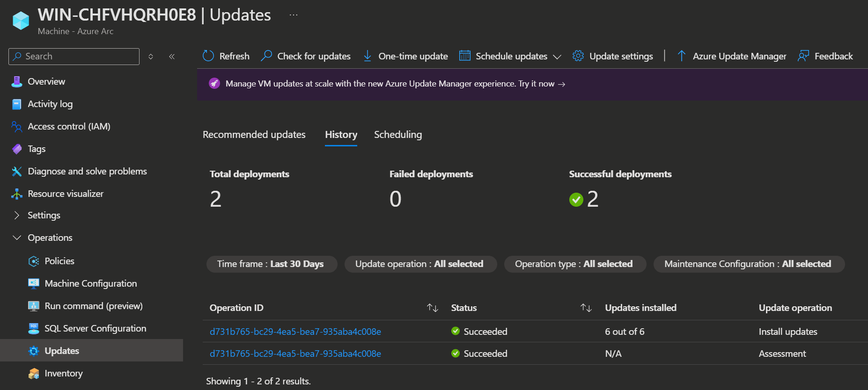Click 'Showing 1 - 2 of 2 results' text
Image resolution: width=868 pixels, height=390 pixels.
pos(258,381)
